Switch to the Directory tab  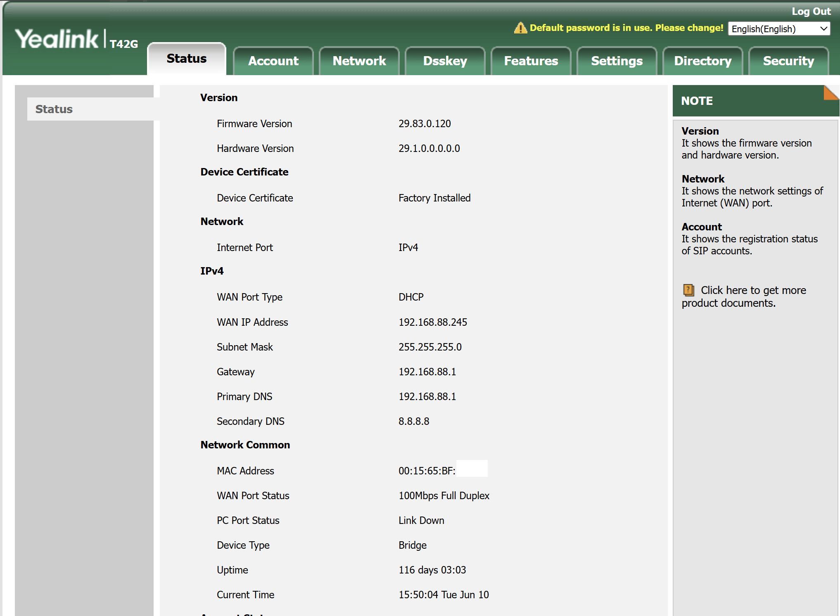tap(702, 61)
